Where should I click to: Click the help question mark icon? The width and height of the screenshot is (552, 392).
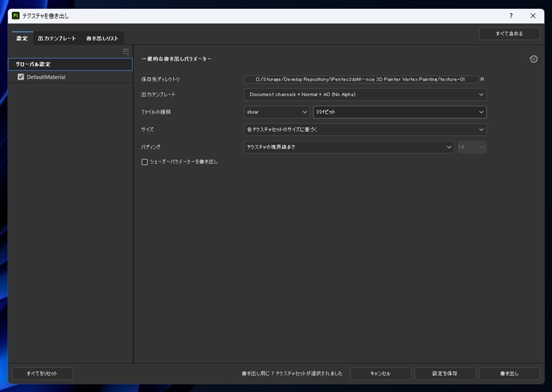[511, 16]
